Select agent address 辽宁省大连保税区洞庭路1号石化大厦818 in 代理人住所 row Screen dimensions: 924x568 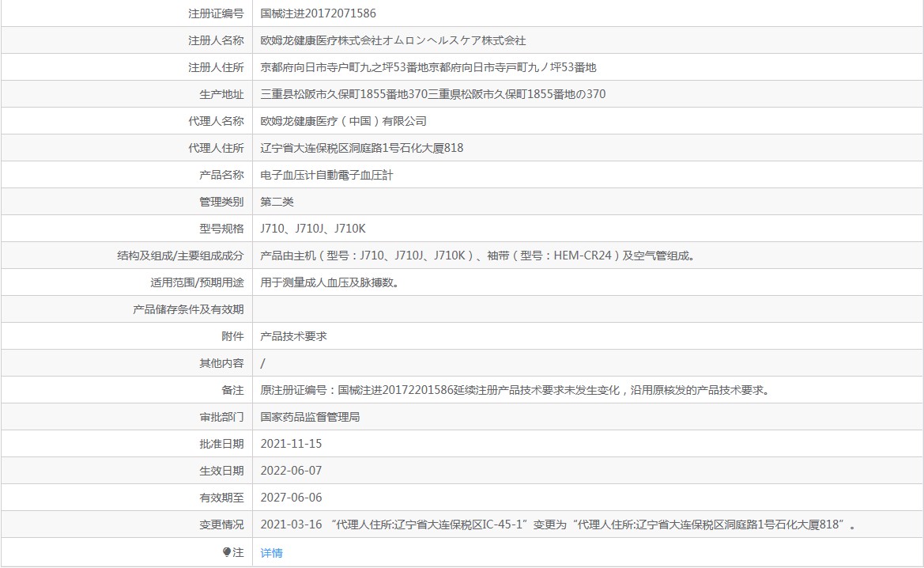(362, 148)
